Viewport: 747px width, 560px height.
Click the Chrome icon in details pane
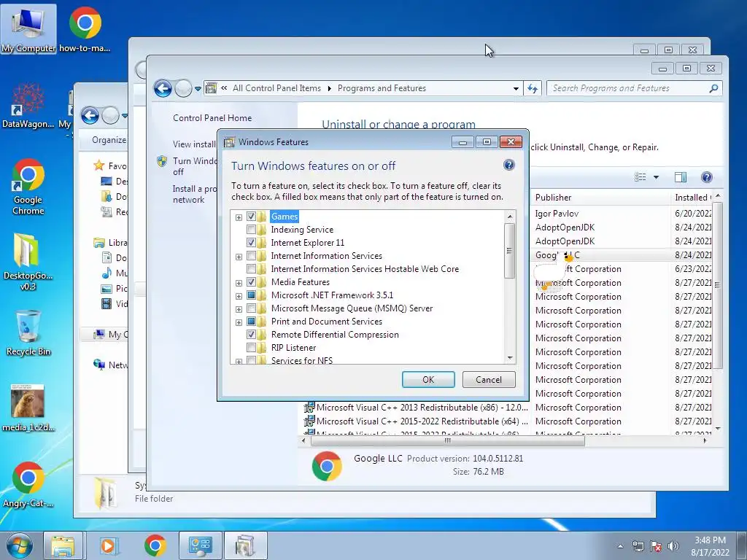(327, 466)
